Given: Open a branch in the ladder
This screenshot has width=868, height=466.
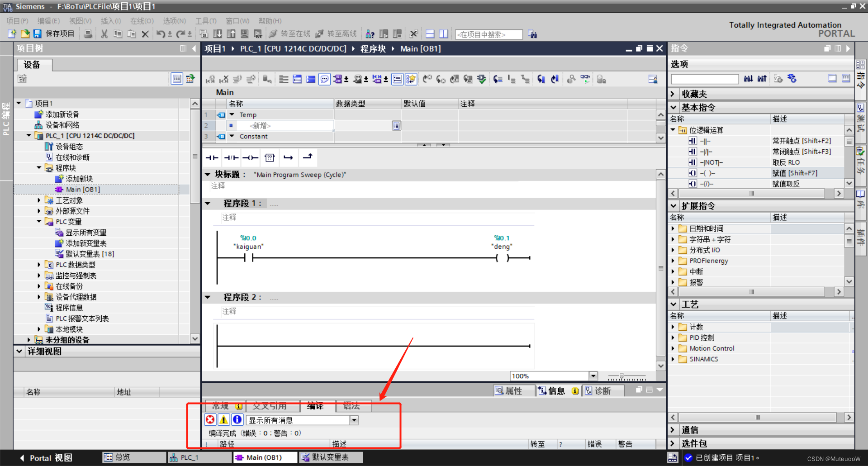Looking at the screenshot, I should click(x=289, y=157).
